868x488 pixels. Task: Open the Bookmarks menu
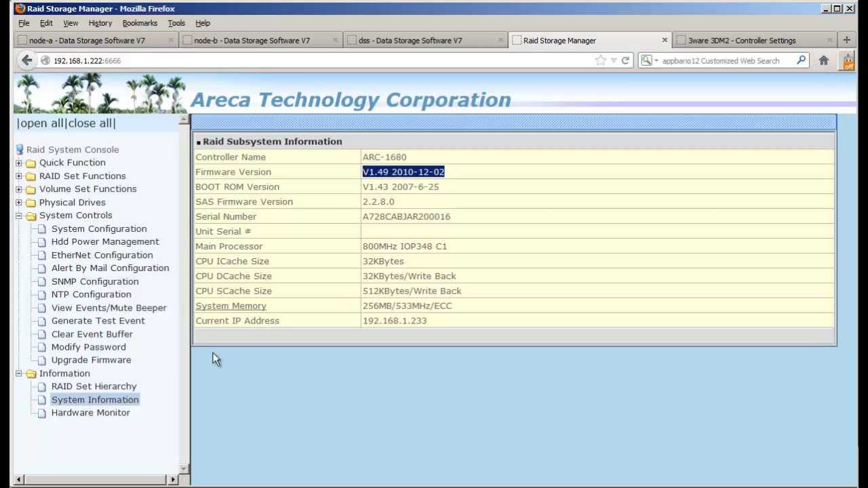pos(140,23)
